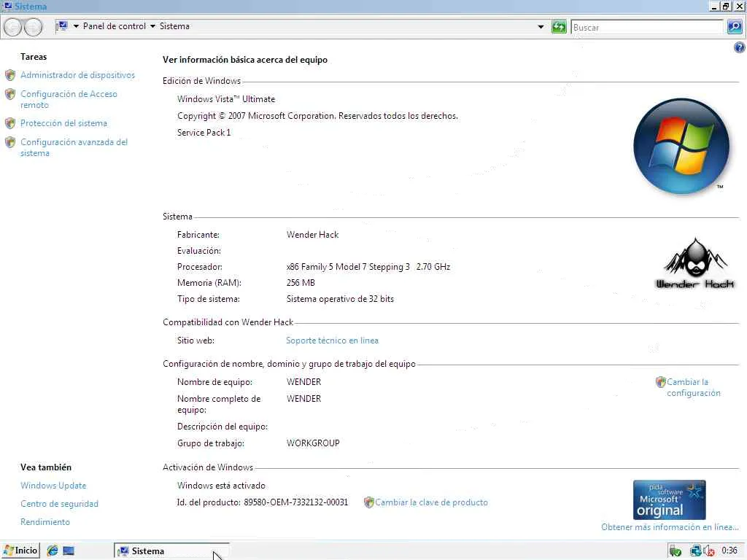Image resolution: width=747 pixels, height=560 pixels.
Task: Open Obtener más información en línea
Action: pos(670,527)
